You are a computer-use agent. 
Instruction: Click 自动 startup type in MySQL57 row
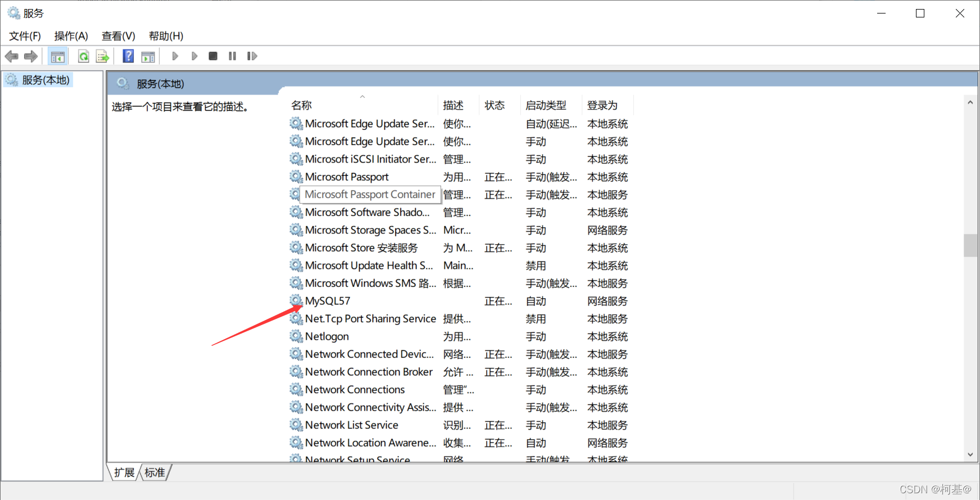pyautogui.click(x=536, y=301)
